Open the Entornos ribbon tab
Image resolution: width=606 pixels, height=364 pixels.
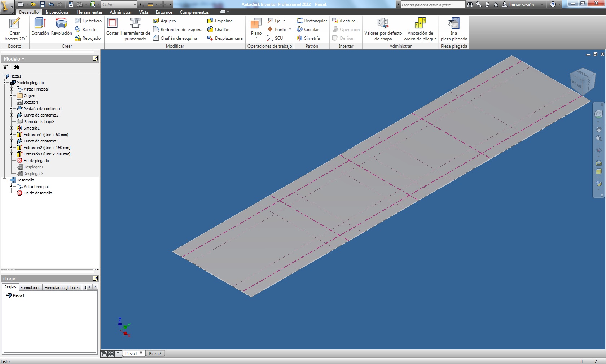tap(164, 12)
